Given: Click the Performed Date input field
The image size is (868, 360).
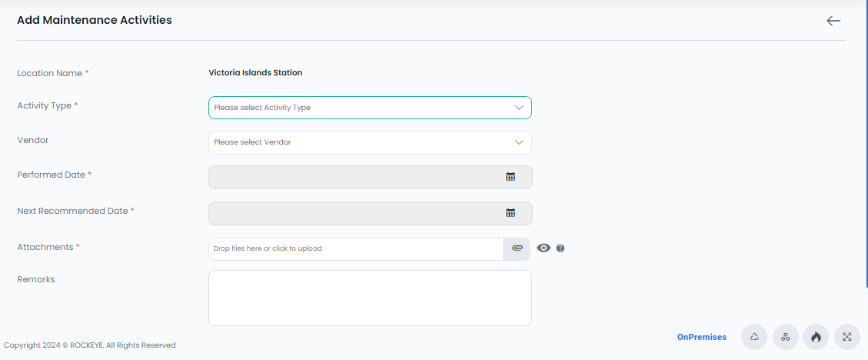Looking at the screenshot, I should pos(370,177).
